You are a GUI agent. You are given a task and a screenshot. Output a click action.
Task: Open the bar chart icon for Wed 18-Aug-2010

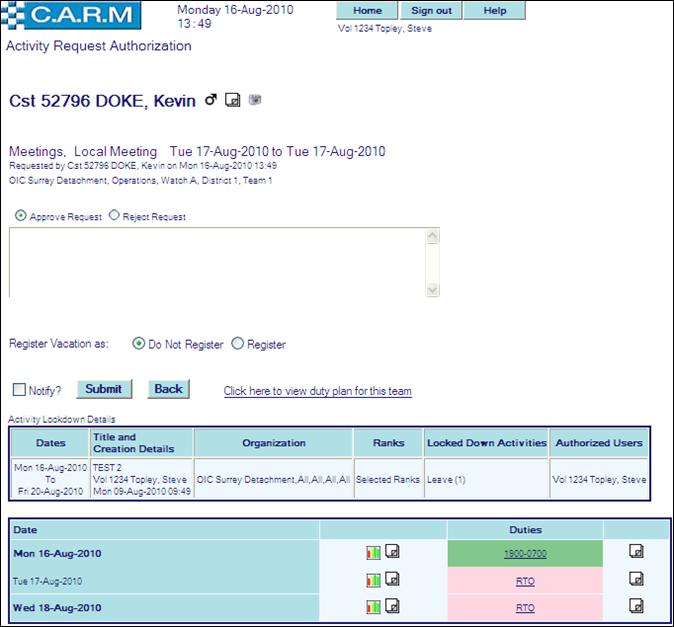pos(373,606)
